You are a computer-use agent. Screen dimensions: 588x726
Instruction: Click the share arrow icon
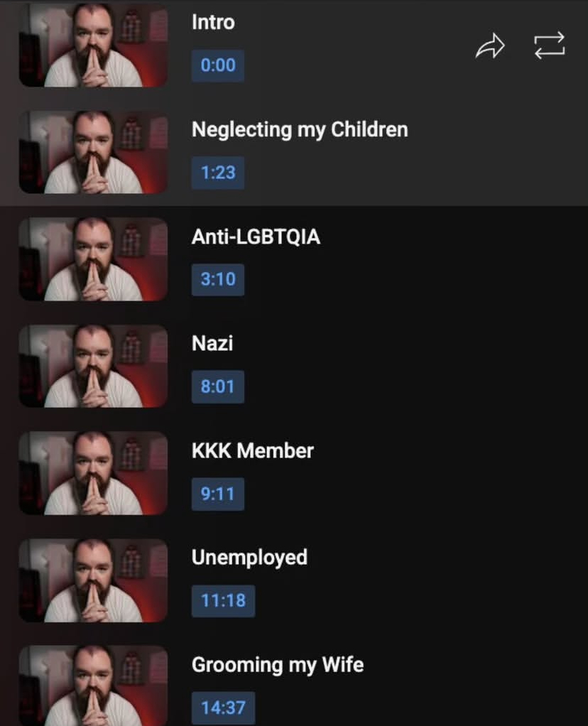pyautogui.click(x=490, y=46)
